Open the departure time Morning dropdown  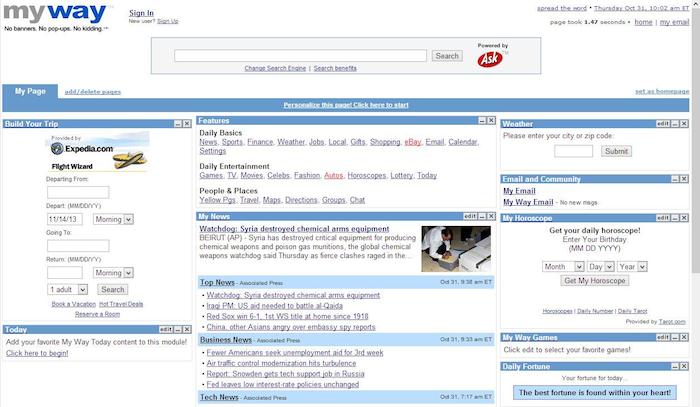[x=109, y=219]
